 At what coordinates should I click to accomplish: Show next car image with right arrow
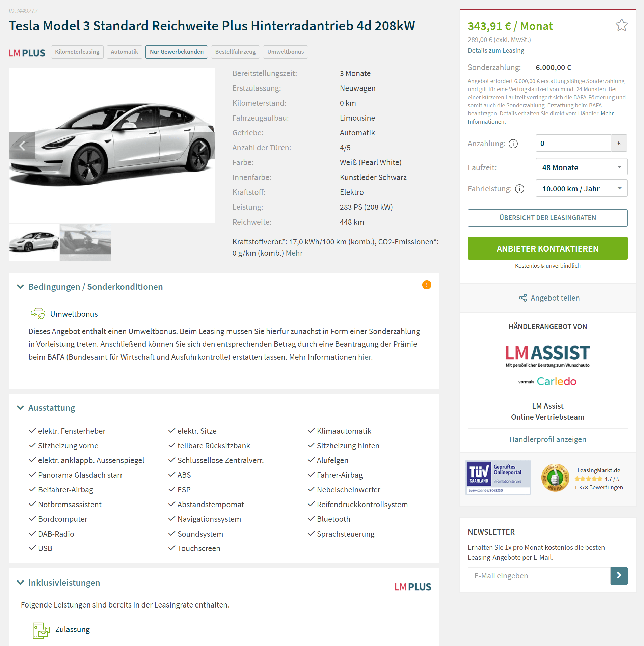click(x=202, y=146)
